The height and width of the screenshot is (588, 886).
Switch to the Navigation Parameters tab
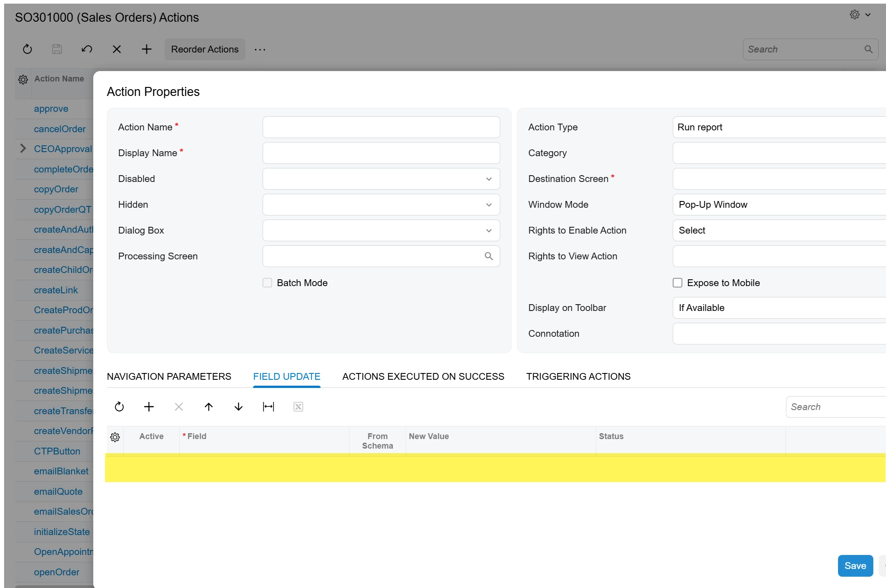(169, 377)
